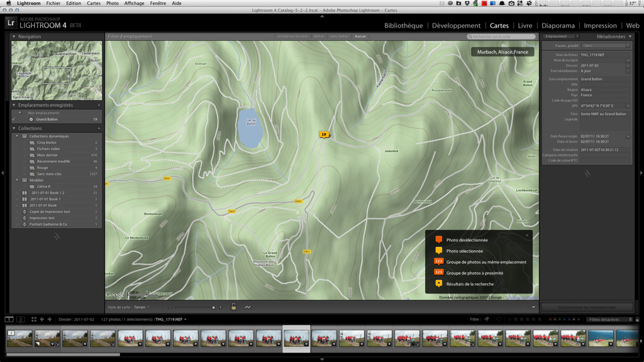This screenshot has height=362, width=644.
Task: Click the Lr logo identity plate
Action: click(11, 23)
